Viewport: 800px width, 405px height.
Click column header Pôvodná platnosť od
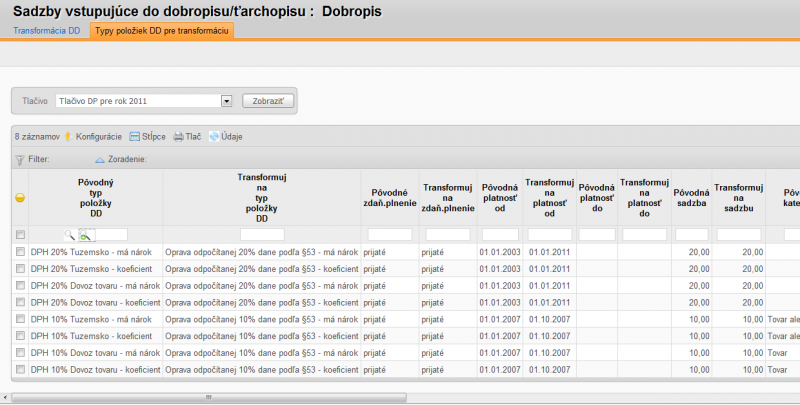click(x=500, y=198)
